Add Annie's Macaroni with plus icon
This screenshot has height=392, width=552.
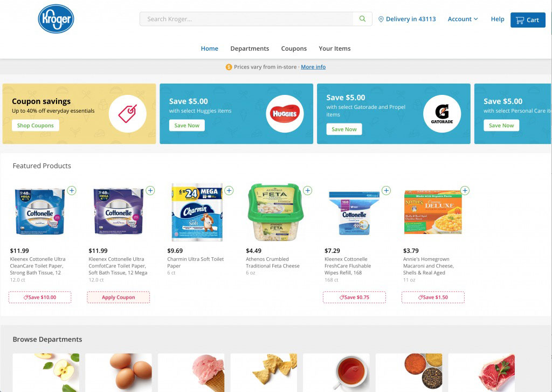[465, 190]
